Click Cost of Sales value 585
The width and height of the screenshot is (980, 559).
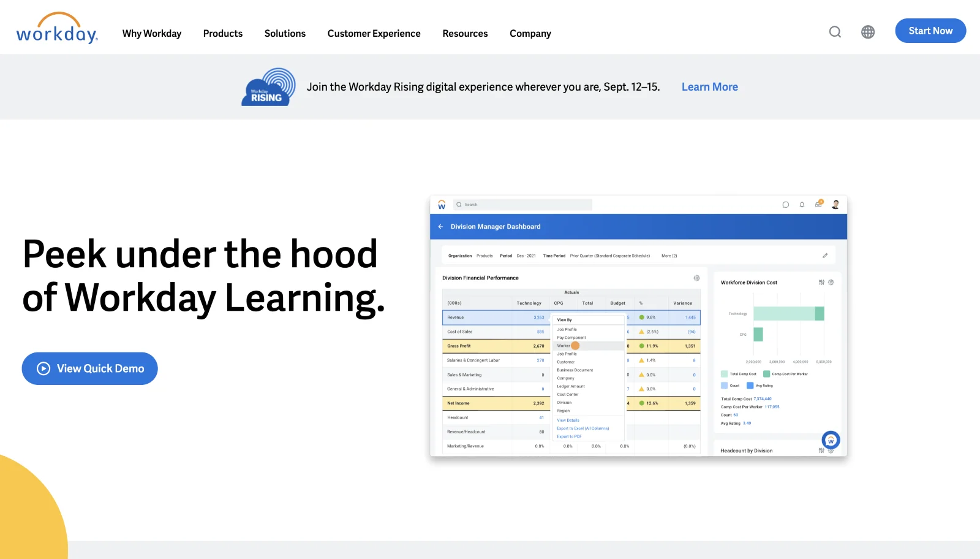point(540,332)
